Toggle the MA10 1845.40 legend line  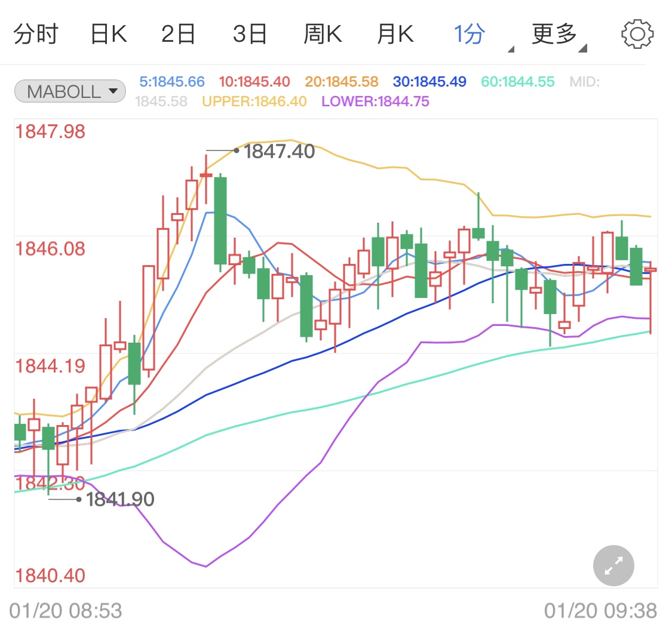tap(254, 81)
